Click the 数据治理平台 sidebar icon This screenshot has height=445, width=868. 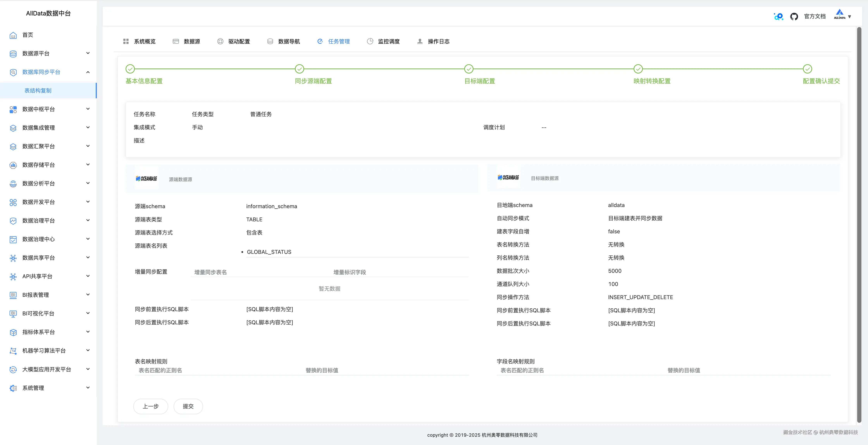(13, 221)
